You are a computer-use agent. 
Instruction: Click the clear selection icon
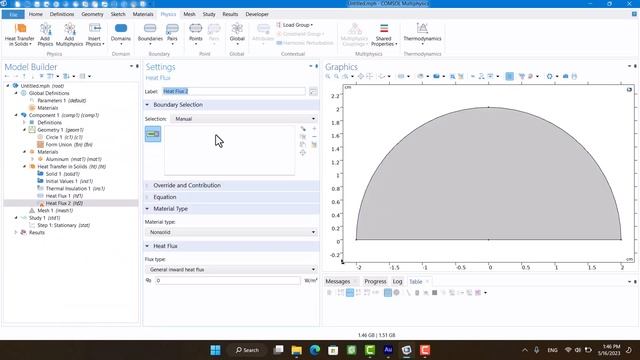tap(314, 144)
